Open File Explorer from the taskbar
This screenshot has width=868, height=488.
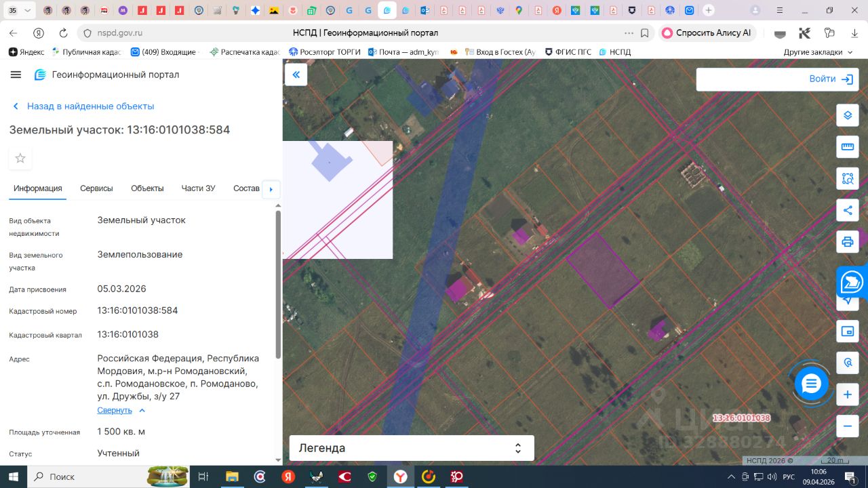tap(232, 476)
